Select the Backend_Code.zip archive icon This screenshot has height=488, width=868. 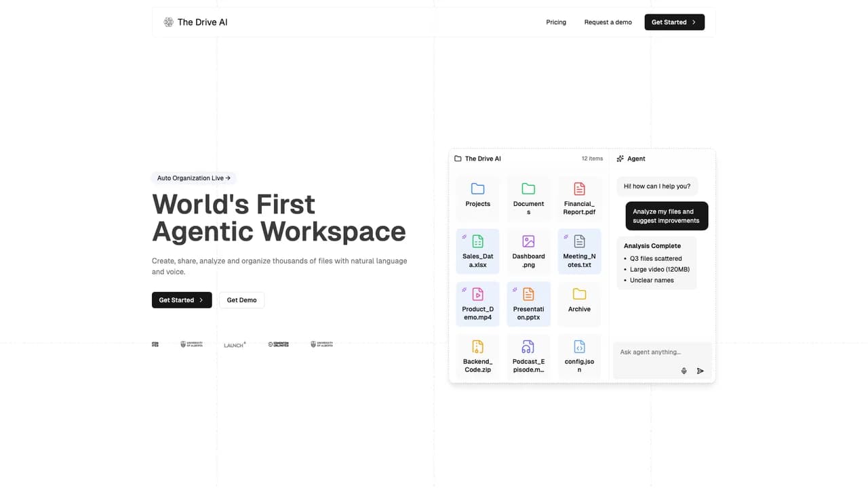(478, 346)
